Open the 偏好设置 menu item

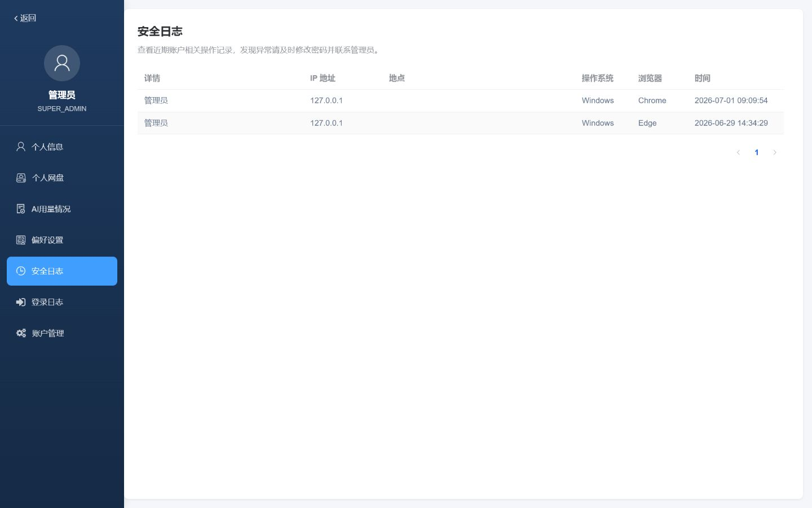tap(62, 240)
